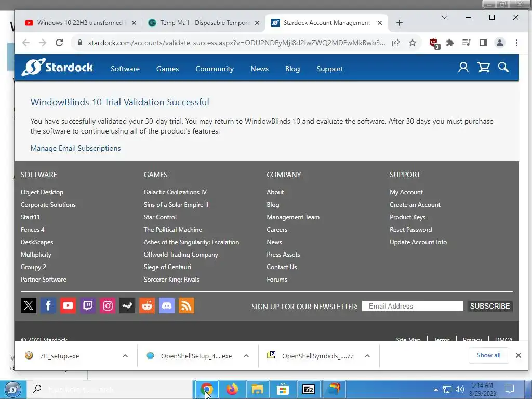Open the Support menu in header

pyautogui.click(x=330, y=69)
